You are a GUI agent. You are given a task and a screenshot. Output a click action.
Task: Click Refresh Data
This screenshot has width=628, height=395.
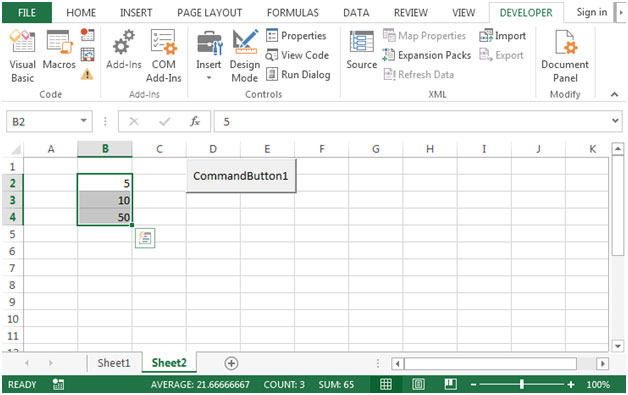pyautogui.click(x=419, y=75)
